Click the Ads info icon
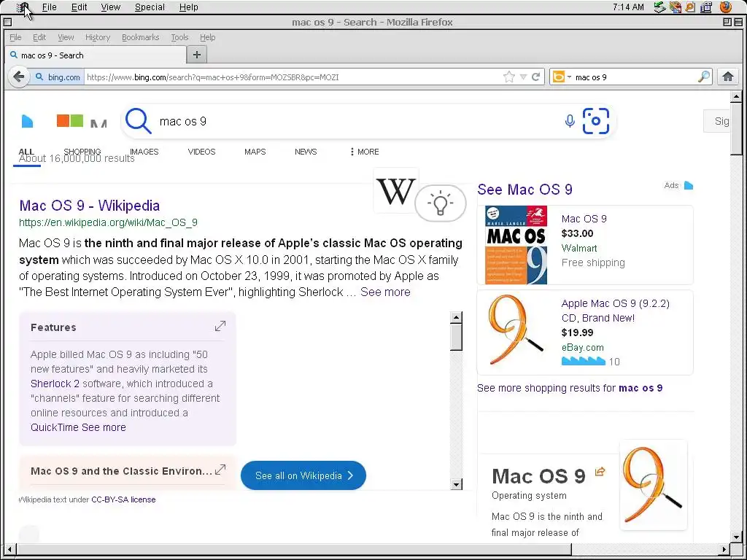 pos(689,185)
